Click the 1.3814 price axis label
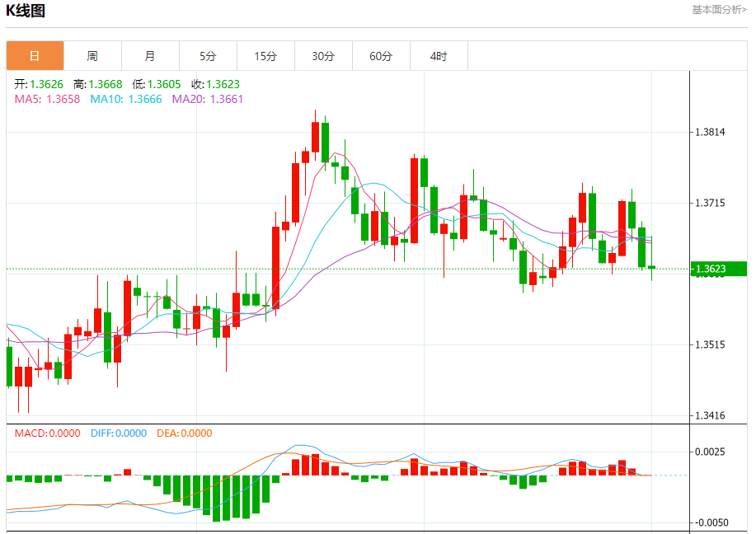Screen dimensions: 756x534 (x=710, y=132)
